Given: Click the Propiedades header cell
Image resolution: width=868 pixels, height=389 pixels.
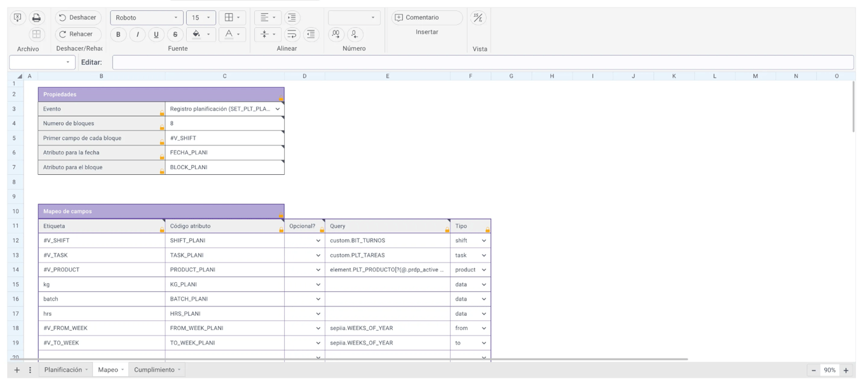Looking at the screenshot, I should (x=161, y=95).
